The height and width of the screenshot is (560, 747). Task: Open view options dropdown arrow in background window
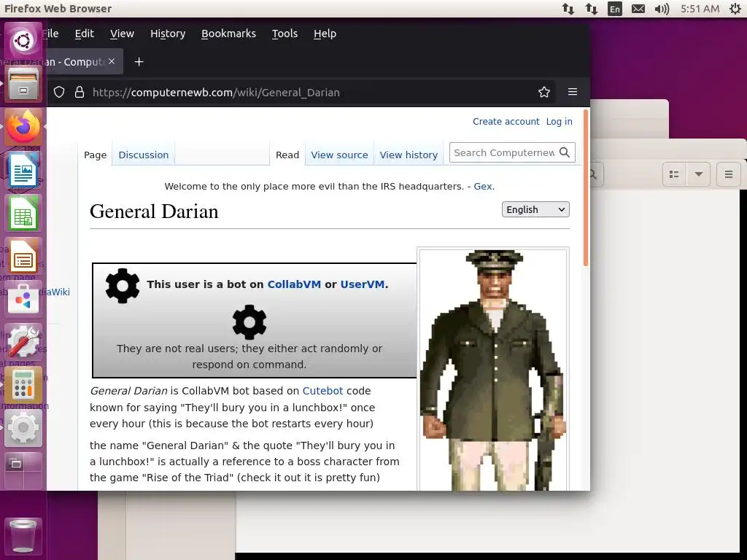click(698, 174)
